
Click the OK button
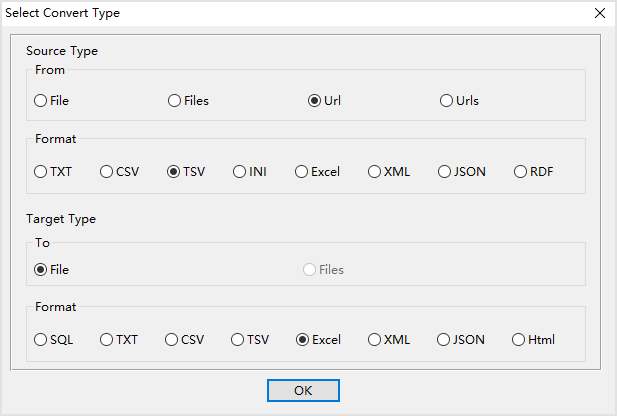pos(303,390)
